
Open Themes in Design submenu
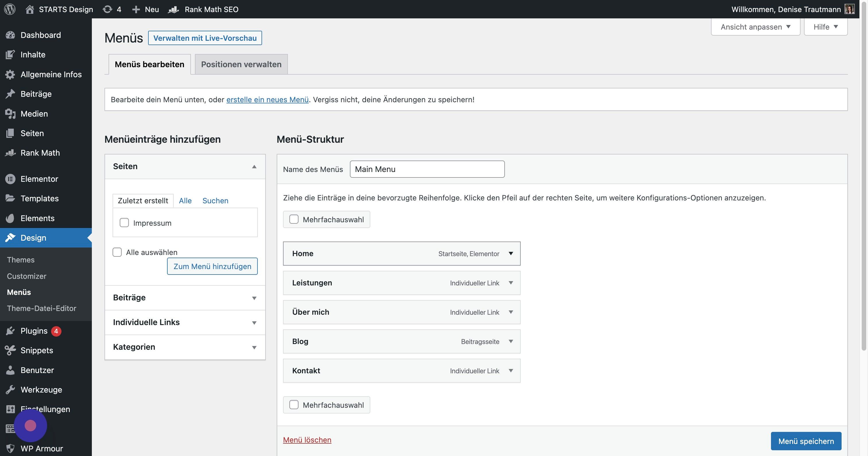pyautogui.click(x=21, y=260)
